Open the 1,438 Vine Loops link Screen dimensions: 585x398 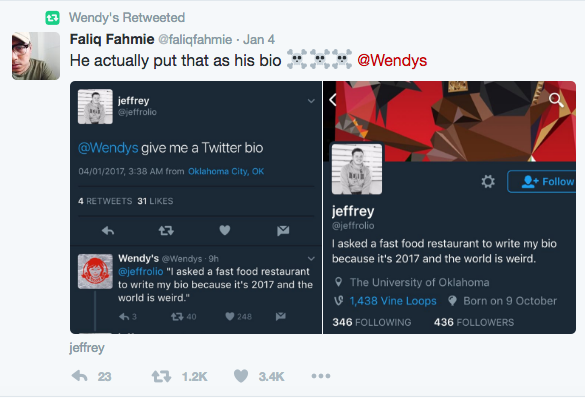click(393, 301)
